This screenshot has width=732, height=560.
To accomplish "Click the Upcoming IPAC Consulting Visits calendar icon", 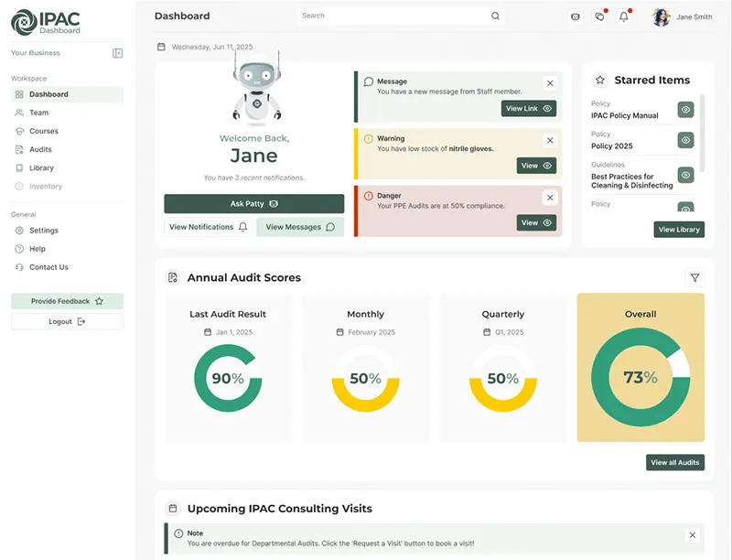I will (173, 508).
